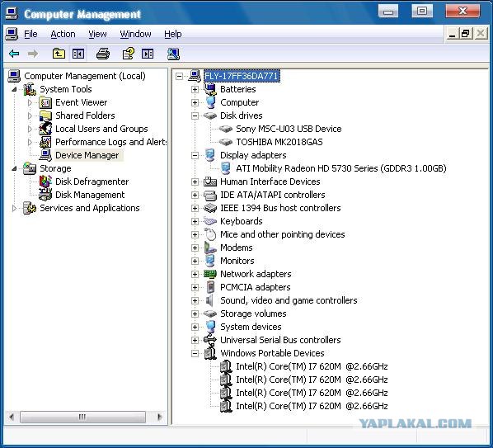Screen dimensions: 493x448
Task: Click the Network adapters card icon
Action: click(210, 274)
